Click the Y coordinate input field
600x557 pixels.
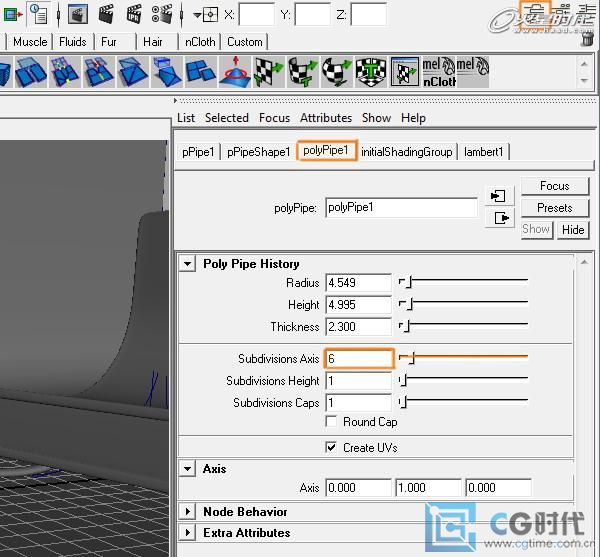(313, 15)
